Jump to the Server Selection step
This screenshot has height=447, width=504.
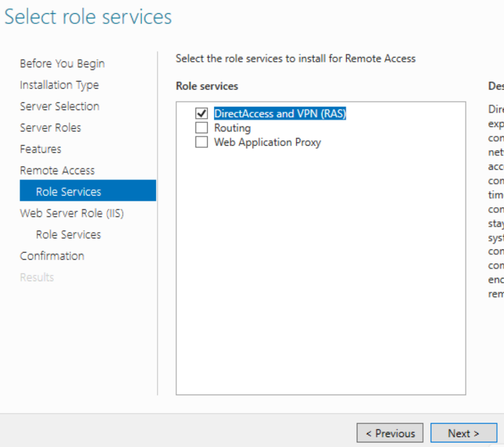coord(60,106)
